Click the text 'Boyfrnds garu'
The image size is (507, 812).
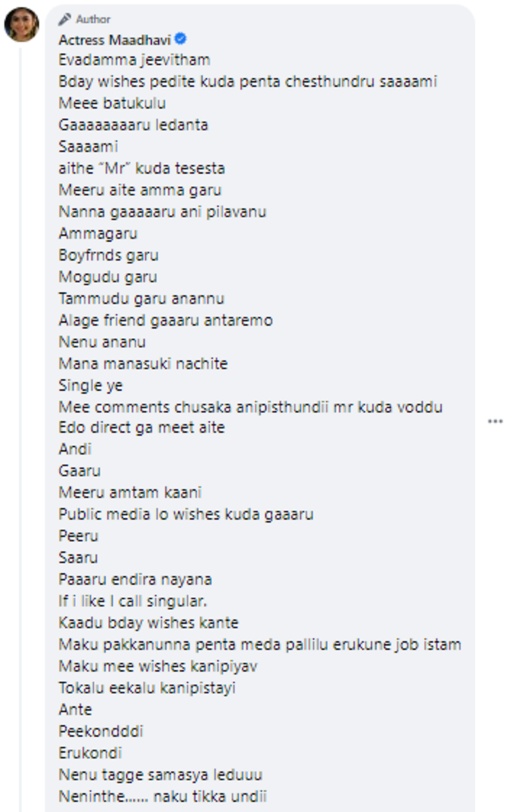[109, 255]
